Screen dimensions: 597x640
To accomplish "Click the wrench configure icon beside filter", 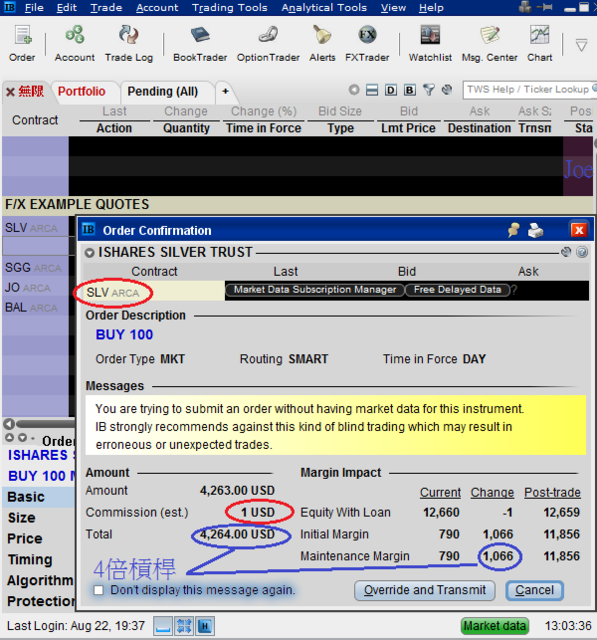I will (x=447, y=89).
